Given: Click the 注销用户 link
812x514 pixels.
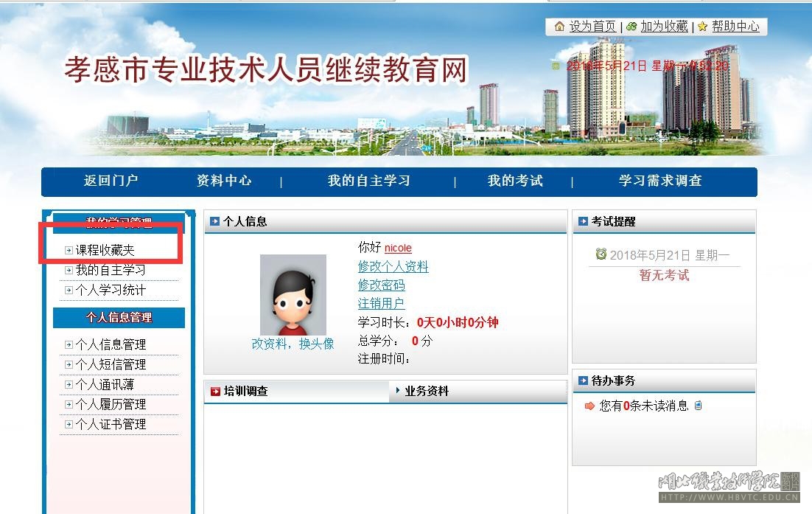Looking at the screenshot, I should [x=381, y=304].
